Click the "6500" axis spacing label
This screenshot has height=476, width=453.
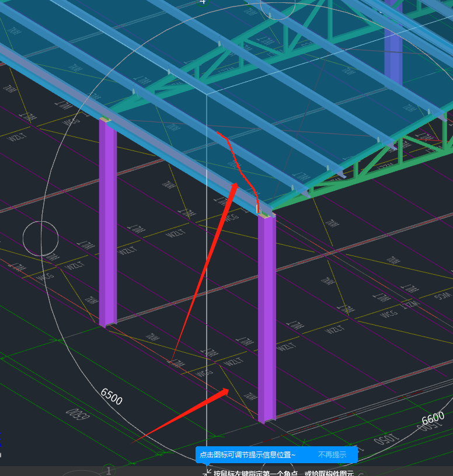[x=111, y=396]
